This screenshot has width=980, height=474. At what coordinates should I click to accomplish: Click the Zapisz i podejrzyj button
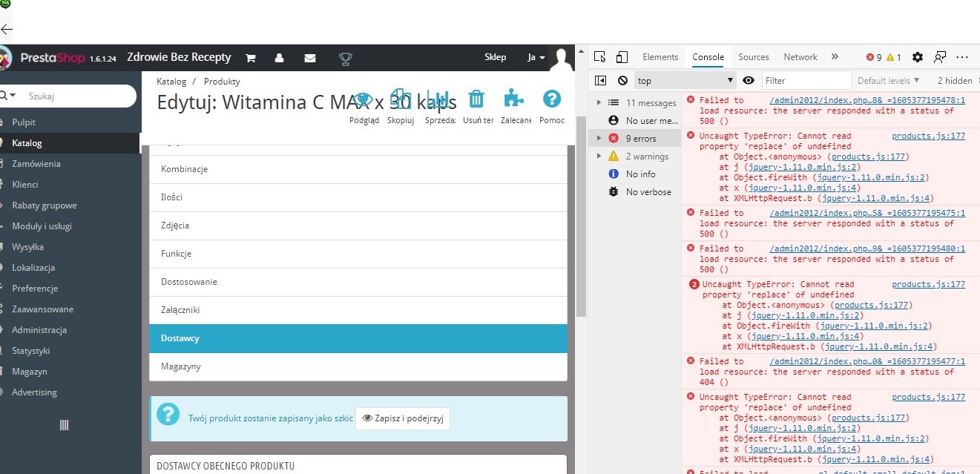point(403,418)
